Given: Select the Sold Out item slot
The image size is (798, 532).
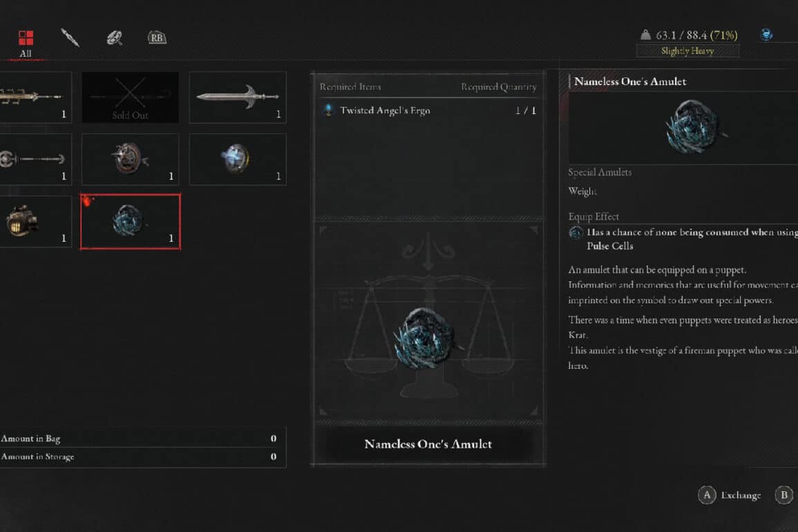Looking at the screenshot, I should (131, 97).
